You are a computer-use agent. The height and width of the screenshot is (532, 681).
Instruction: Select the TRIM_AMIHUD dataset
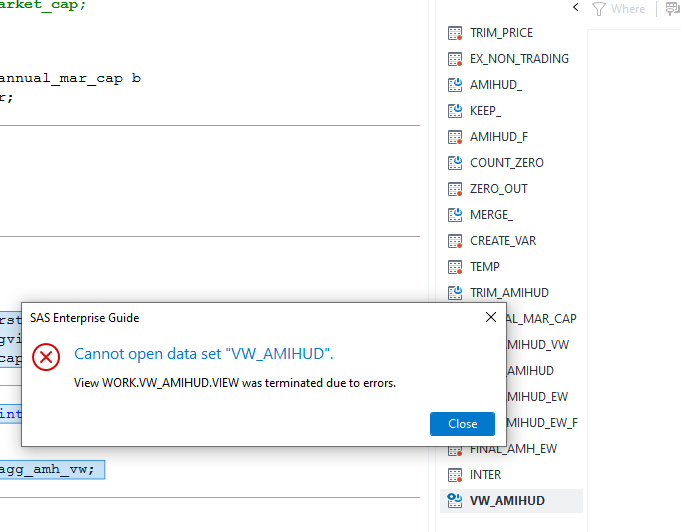pyautogui.click(x=509, y=293)
